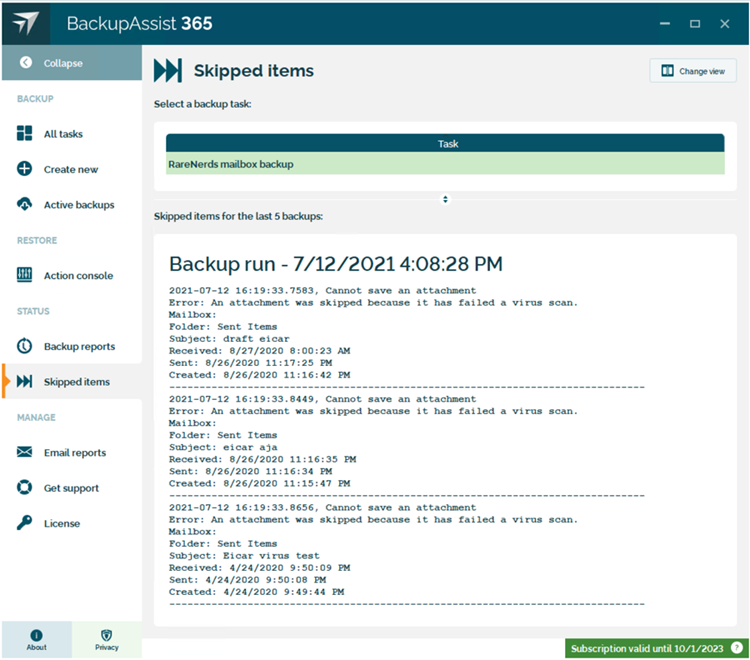Select the RareNerds mailbox backup task row

pyautogui.click(x=445, y=164)
